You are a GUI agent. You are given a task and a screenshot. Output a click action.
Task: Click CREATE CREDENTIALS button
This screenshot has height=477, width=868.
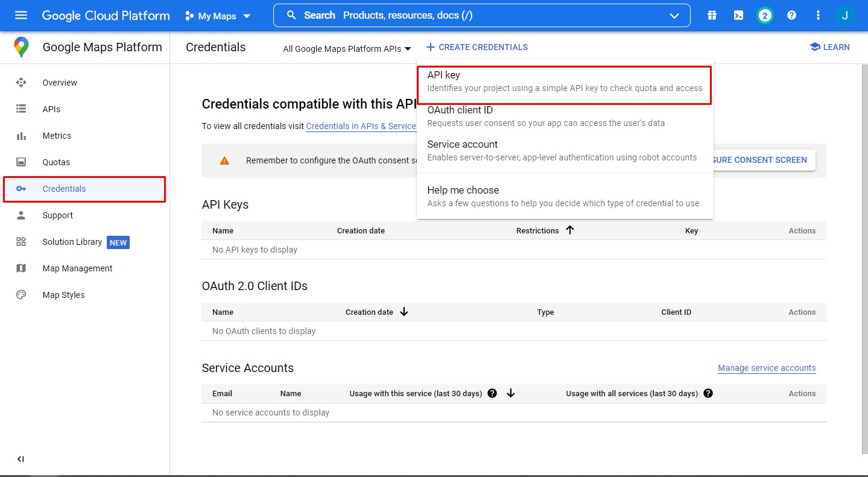(x=477, y=47)
